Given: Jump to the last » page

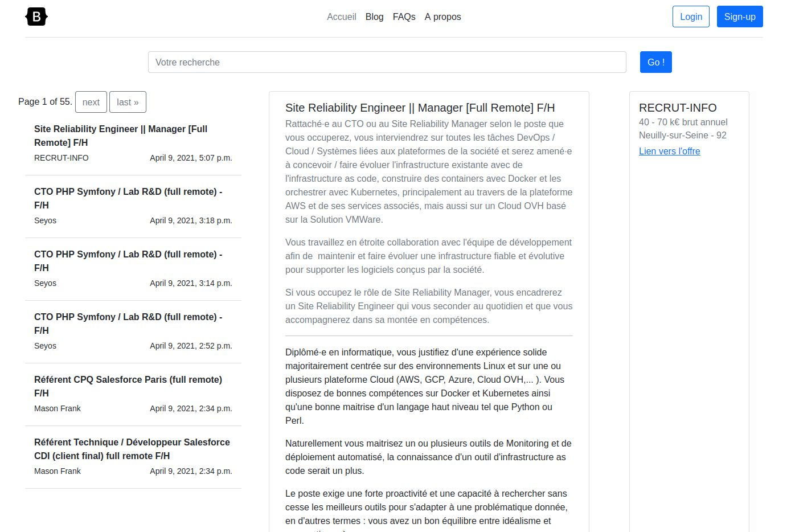Looking at the screenshot, I should click(128, 102).
